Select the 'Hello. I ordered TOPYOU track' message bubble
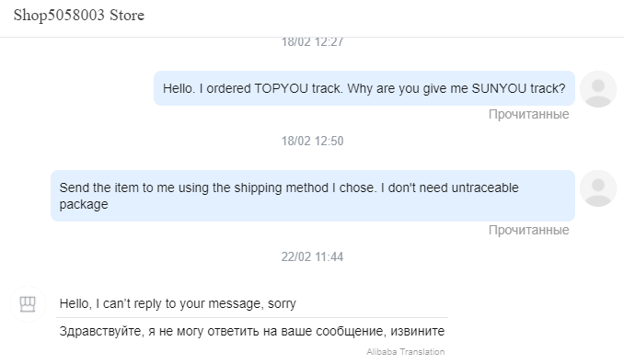 pyautogui.click(x=364, y=88)
